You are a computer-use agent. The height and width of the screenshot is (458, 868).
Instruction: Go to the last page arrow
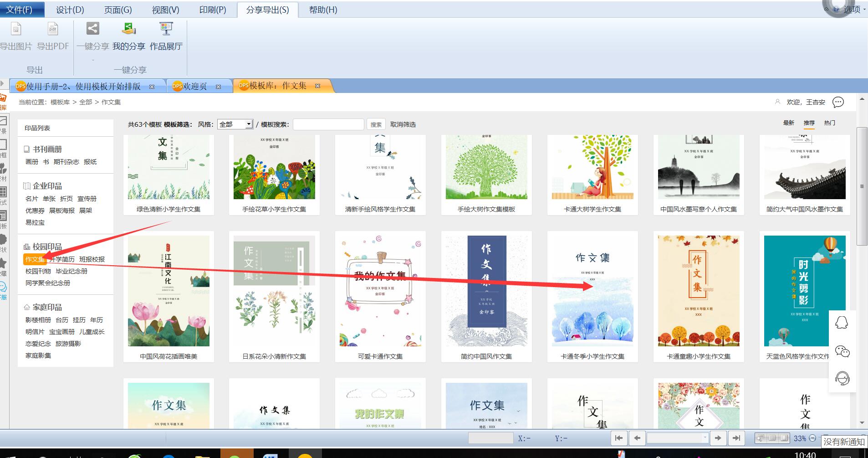coord(736,438)
